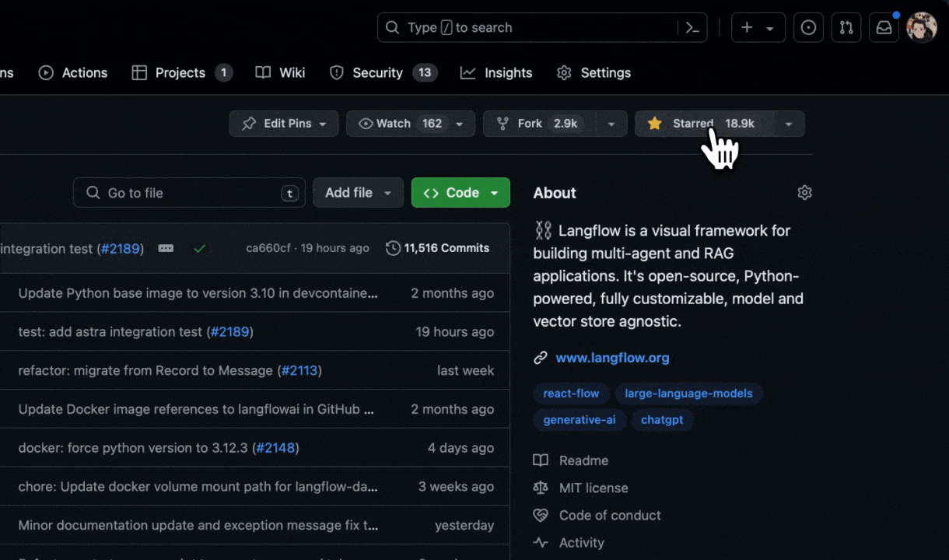Click the MIT license scales icon

click(x=541, y=488)
